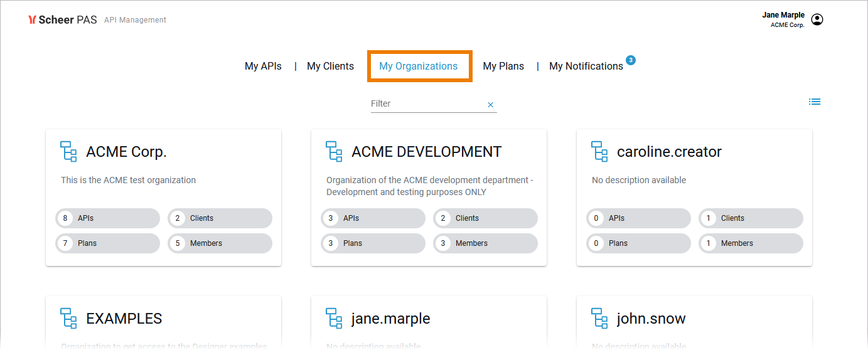View 1 Clients of caroline.creator
The width and height of the screenshot is (868, 350).
[x=751, y=218]
